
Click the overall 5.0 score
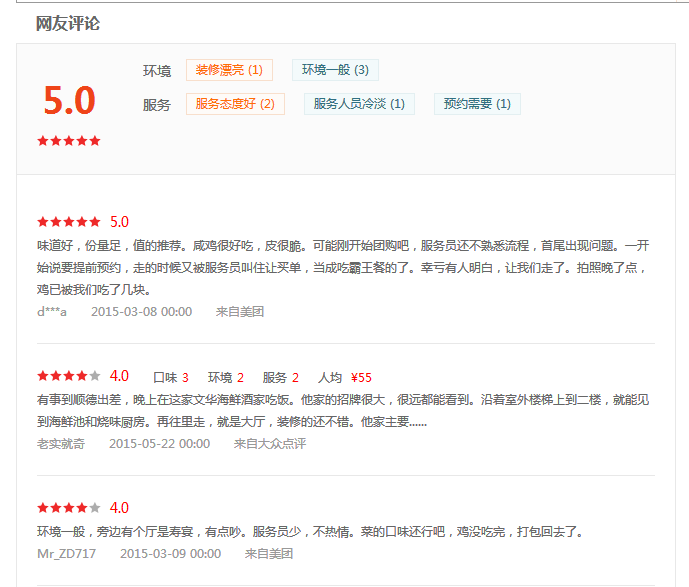(x=69, y=100)
